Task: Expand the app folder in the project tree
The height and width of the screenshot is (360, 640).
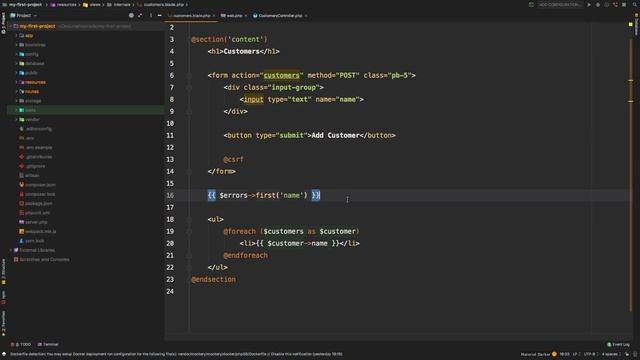Action: (16, 36)
